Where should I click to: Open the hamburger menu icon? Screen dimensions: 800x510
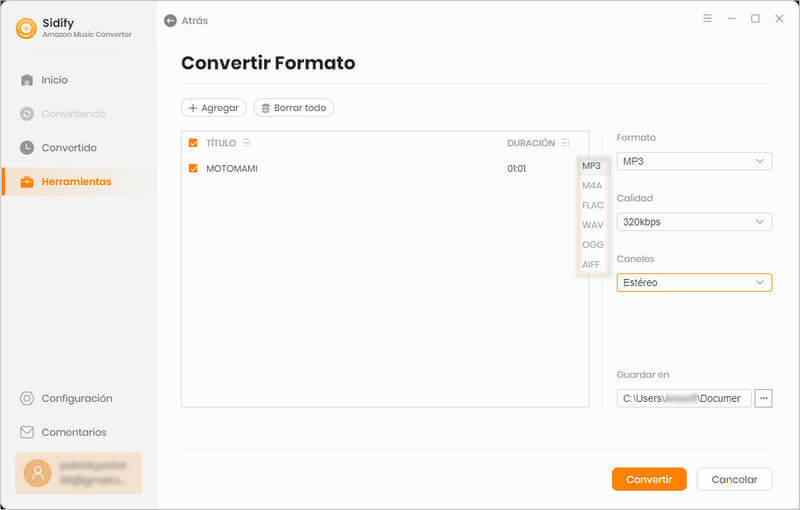click(x=707, y=18)
